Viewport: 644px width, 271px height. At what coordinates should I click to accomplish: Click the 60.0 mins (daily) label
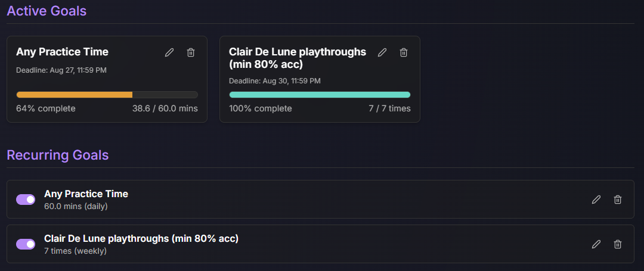[x=76, y=206]
